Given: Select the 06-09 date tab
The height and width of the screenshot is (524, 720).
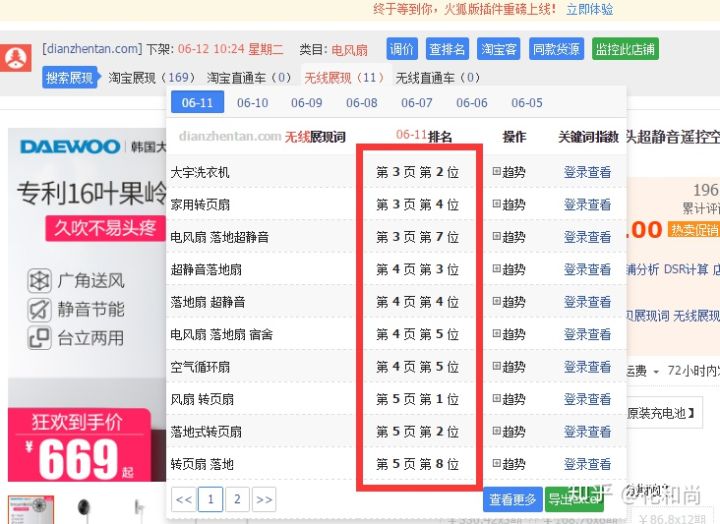Looking at the screenshot, I should pos(307,102).
